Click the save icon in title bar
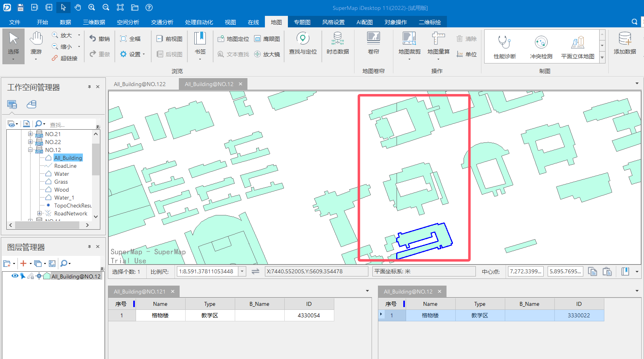This screenshot has height=359, width=644. point(21,8)
